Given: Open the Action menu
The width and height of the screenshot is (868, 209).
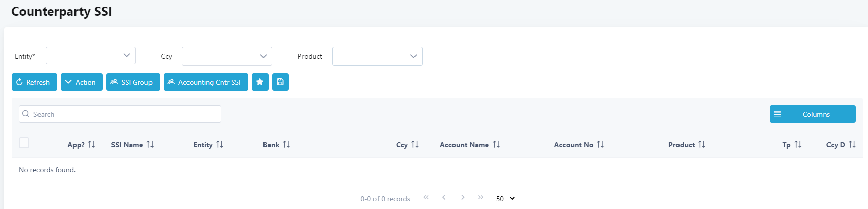Looking at the screenshot, I should (x=82, y=82).
